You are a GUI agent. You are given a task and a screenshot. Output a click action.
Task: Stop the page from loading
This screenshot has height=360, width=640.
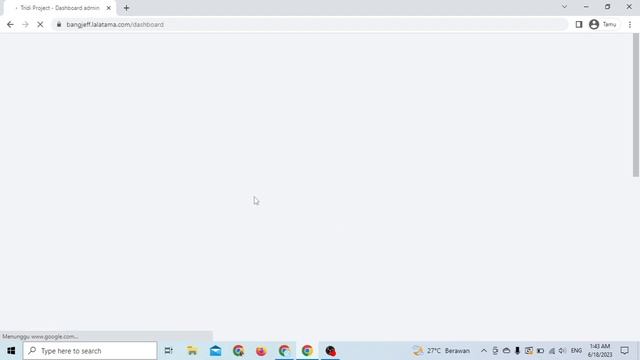[x=40, y=24]
